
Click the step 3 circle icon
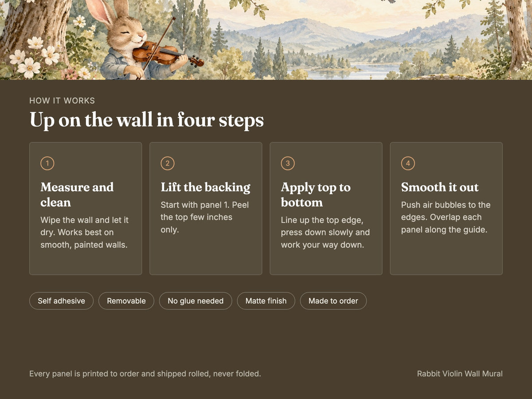click(288, 164)
